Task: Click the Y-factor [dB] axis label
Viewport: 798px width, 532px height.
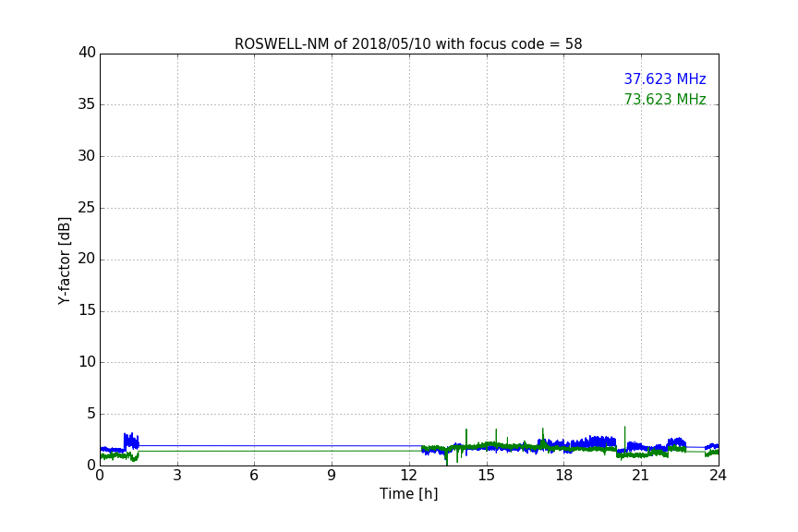Action: click(x=64, y=260)
